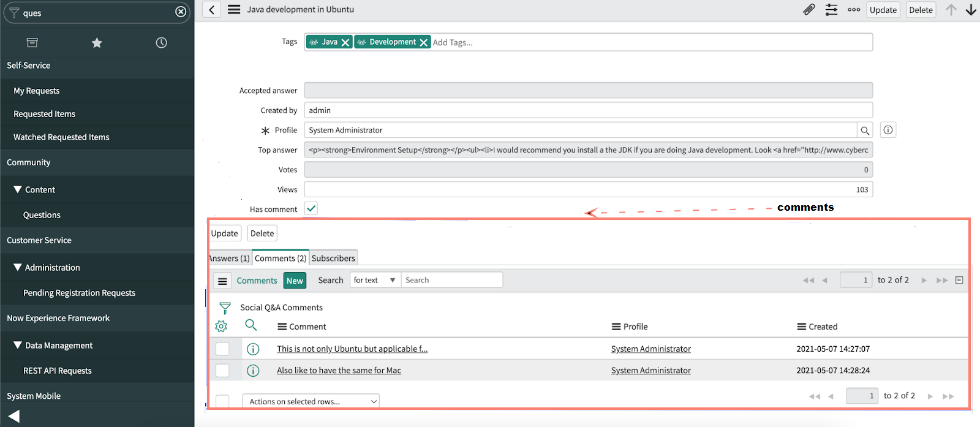Open the favorites star tab in navigator
The image size is (980, 427).
point(97,43)
